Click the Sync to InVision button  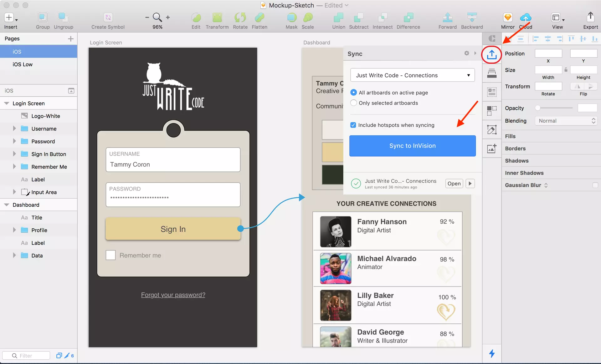412,146
